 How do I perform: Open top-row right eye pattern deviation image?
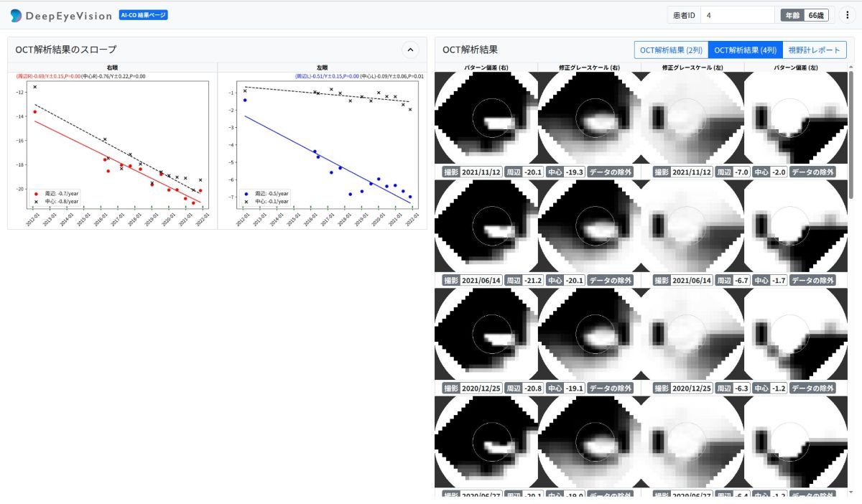[x=486, y=118]
